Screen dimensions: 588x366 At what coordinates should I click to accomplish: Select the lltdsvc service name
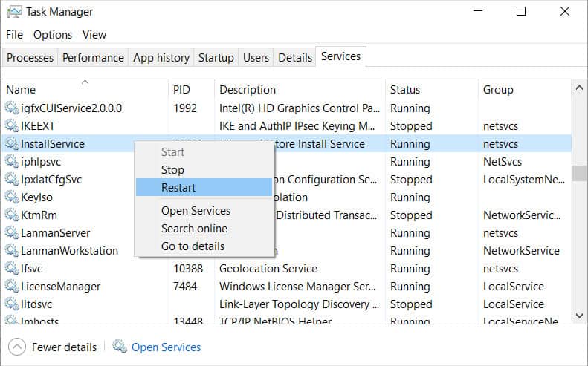click(36, 304)
